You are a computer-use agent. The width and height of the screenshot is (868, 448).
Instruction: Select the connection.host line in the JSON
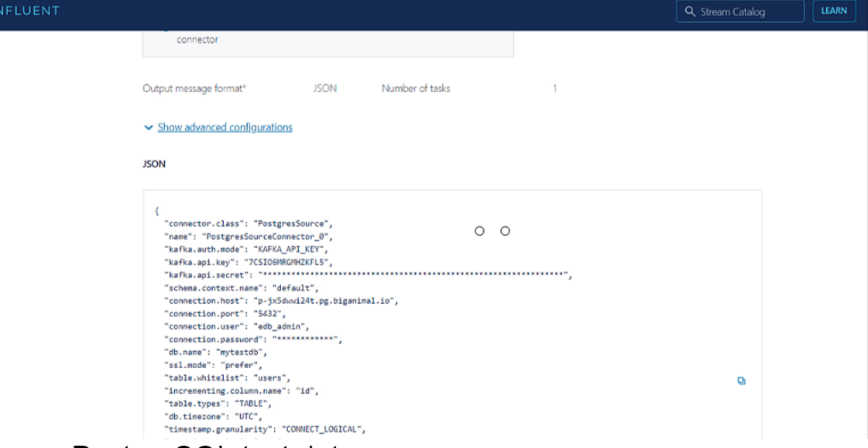(x=279, y=300)
